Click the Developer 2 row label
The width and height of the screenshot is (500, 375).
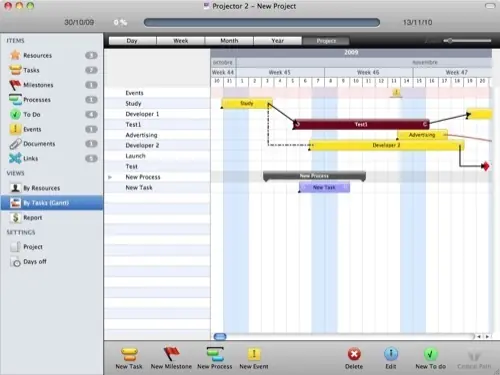pyautogui.click(x=142, y=145)
